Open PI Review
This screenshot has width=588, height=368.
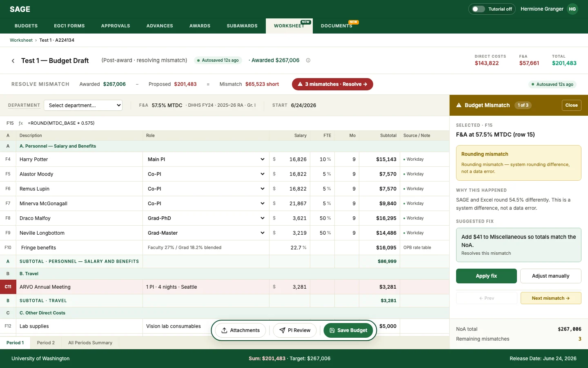click(x=295, y=330)
